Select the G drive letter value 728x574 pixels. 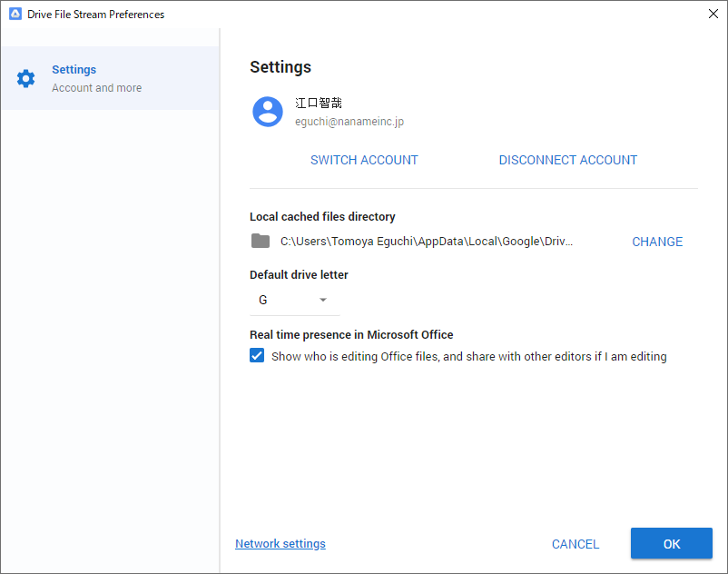click(x=262, y=300)
